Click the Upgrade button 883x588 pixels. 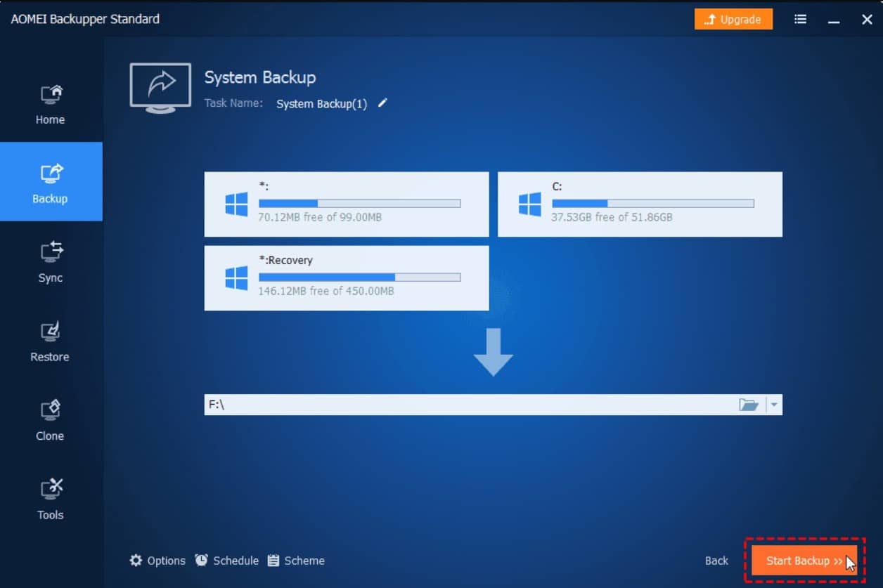[733, 20]
